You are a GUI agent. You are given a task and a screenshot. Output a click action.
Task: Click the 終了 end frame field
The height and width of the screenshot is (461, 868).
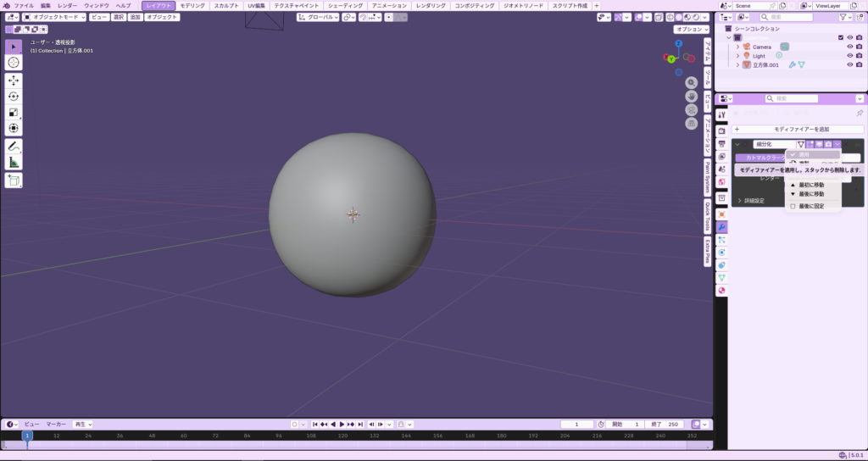click(666, 424)
